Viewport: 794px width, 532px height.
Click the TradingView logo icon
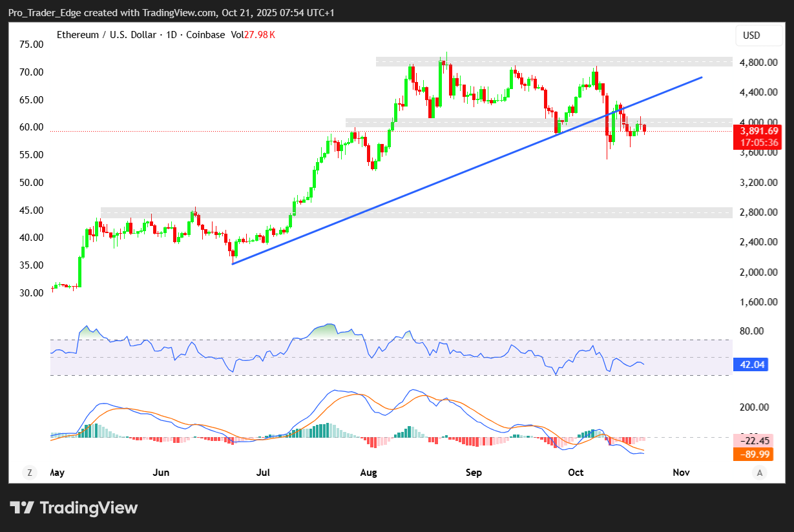[22, 508]
